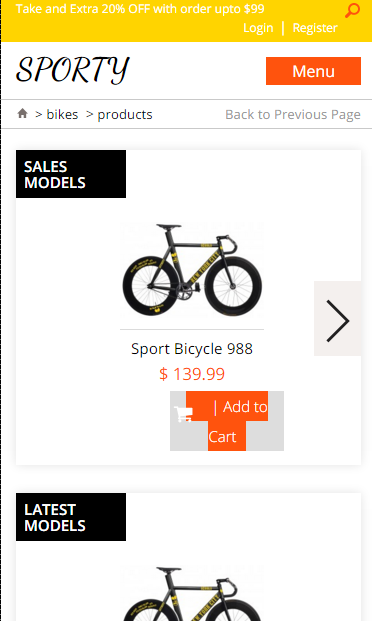The image size is (372, 621).
Task: Click Back to Previous Page link
Action: pos(293,114)
